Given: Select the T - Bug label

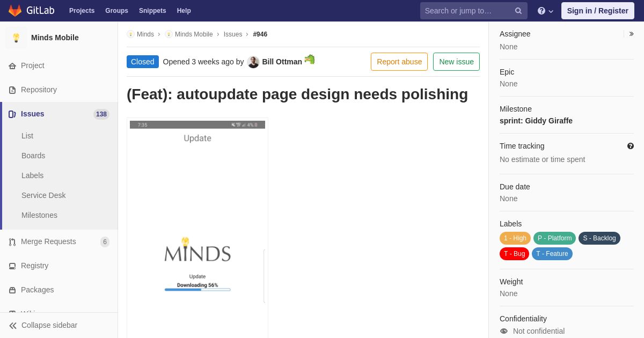Looking at the screenshot, I should (x=514, y=254).
